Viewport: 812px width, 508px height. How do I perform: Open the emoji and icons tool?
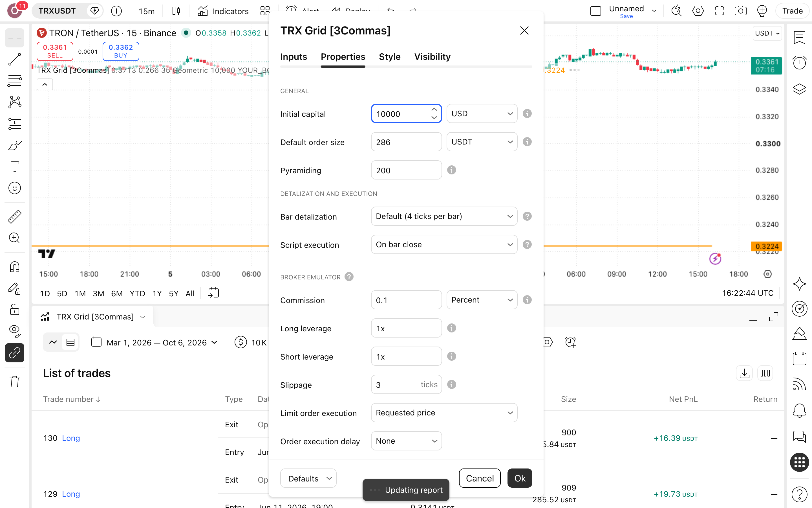pyautogui.click(x=14, y=188)
